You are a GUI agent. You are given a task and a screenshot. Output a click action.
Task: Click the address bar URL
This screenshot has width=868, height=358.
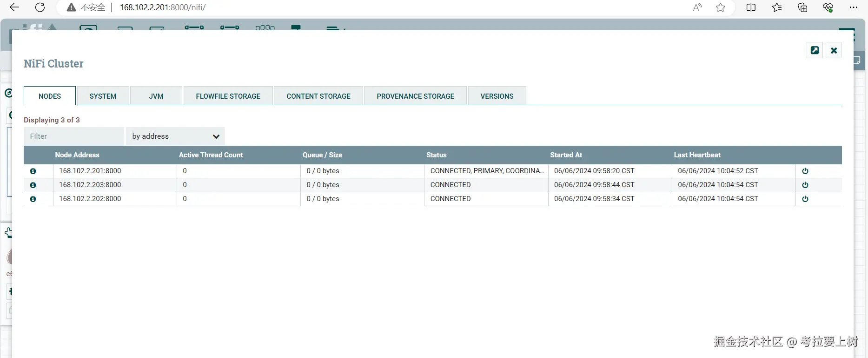click(163, 7)
